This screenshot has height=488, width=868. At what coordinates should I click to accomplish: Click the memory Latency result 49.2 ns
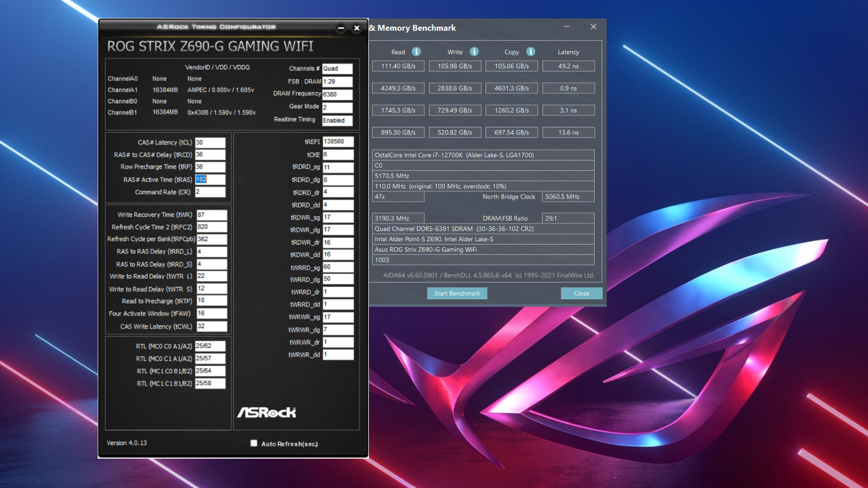tap(569, 66)
